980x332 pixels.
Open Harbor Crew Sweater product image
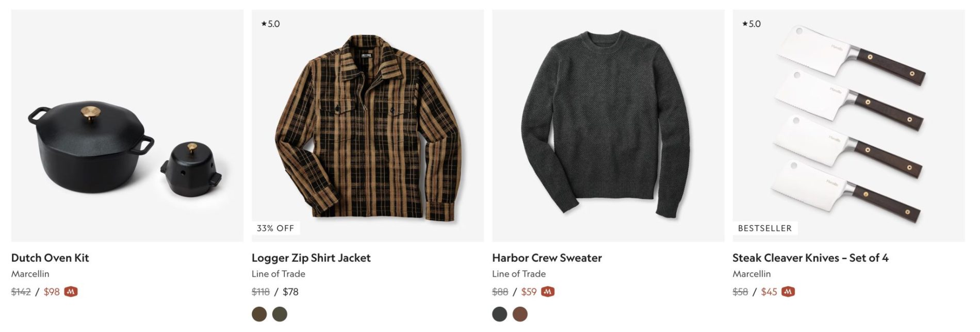pyautogui.click(x=608, y=125)
